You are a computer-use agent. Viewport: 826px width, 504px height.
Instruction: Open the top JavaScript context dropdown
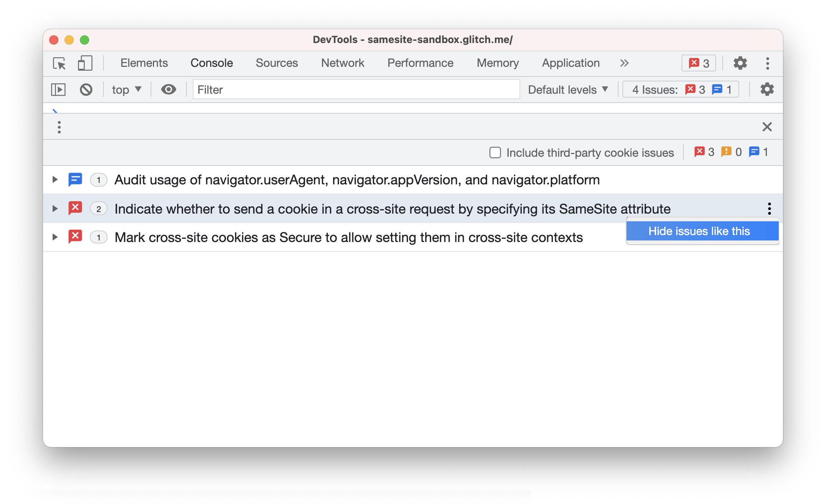click(x=126, y=90)
